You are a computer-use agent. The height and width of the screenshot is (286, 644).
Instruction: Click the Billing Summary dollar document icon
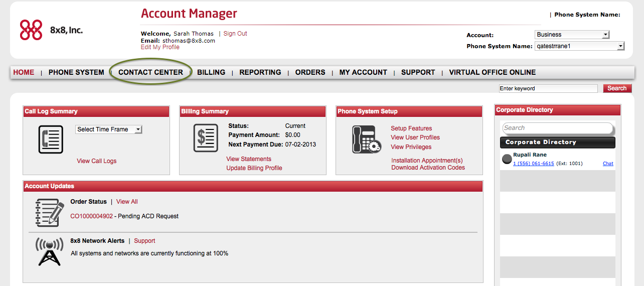tap(206, 137)
